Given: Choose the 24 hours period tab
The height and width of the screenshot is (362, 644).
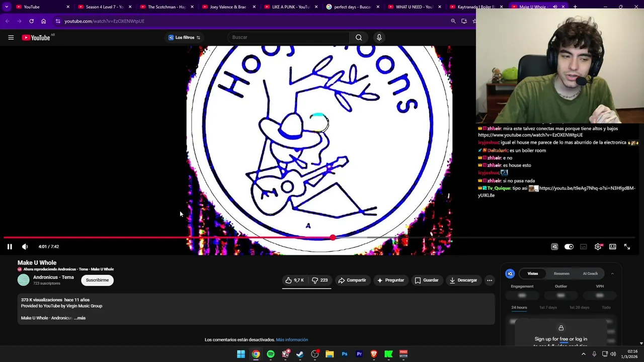Looking at the screenshot, I should tap(519, 307).
